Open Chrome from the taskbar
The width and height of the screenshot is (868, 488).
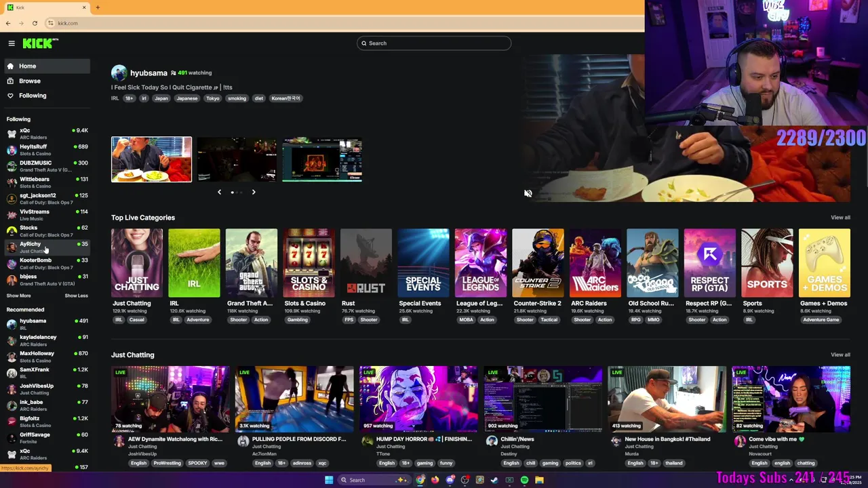420,480
